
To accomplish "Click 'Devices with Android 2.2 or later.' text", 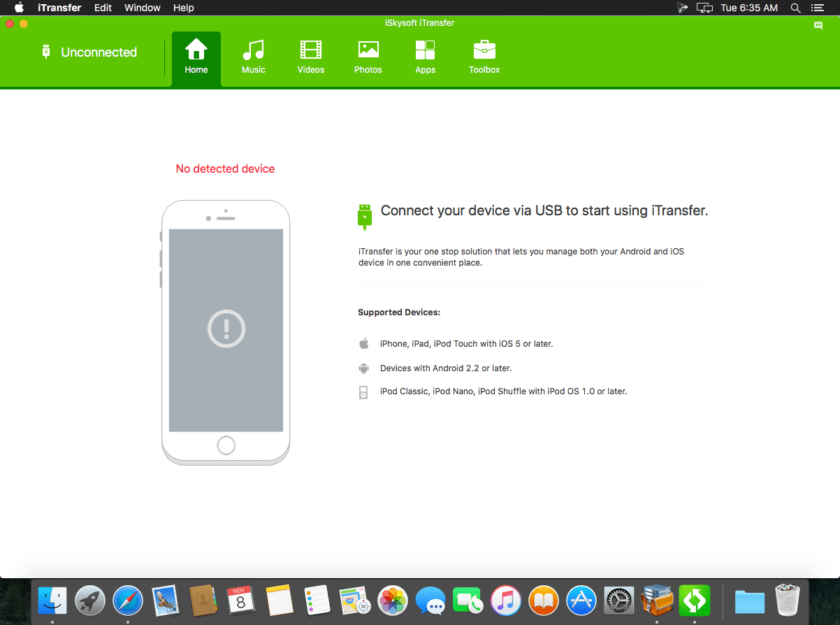I will point(446,368).
